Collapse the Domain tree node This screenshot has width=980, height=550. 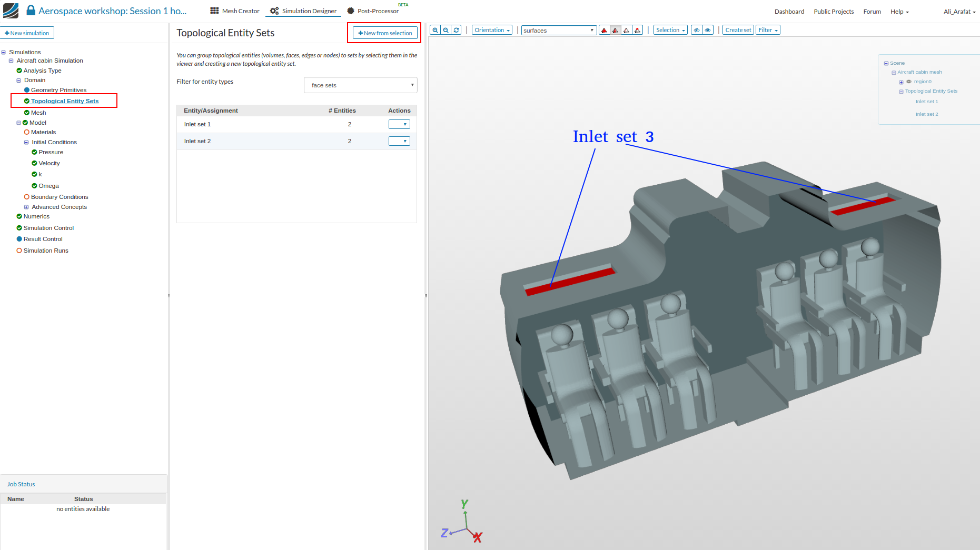19,81
